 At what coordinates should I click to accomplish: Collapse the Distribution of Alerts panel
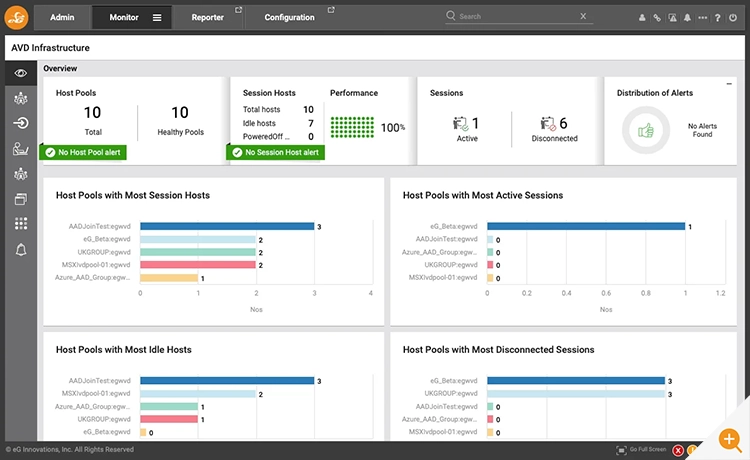click(729, 84)
